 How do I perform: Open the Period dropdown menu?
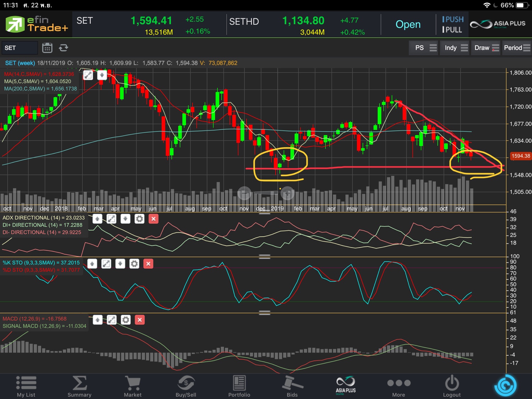tap(517, 48)
